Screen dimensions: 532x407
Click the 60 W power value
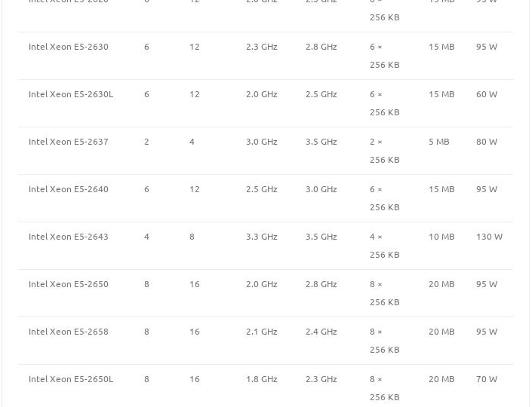(487, 94)
